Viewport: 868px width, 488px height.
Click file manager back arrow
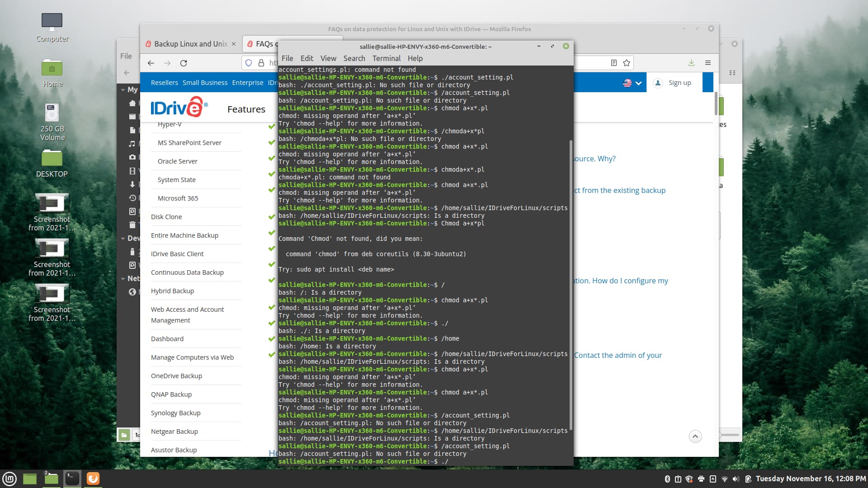coord(127,73)
